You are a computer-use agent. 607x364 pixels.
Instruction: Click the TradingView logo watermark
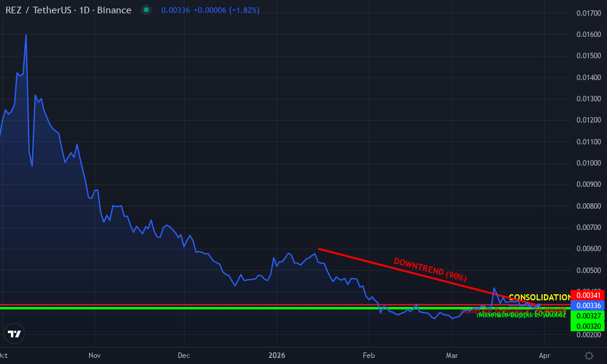pos(15,334)
